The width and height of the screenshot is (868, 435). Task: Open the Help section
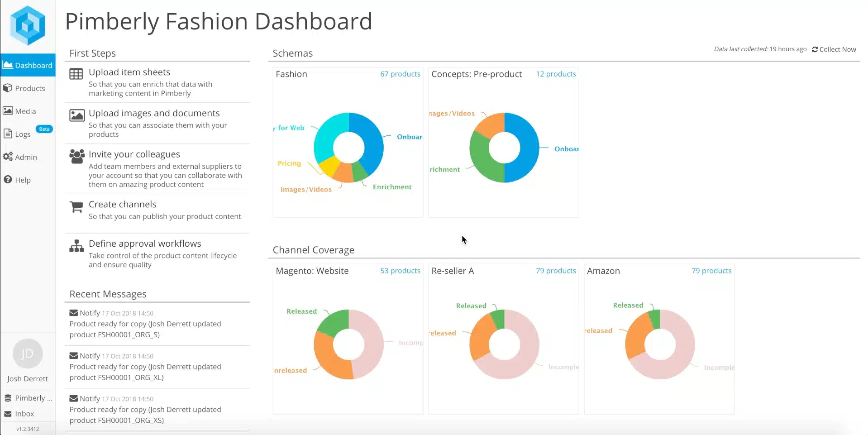[x=28, y=180]
